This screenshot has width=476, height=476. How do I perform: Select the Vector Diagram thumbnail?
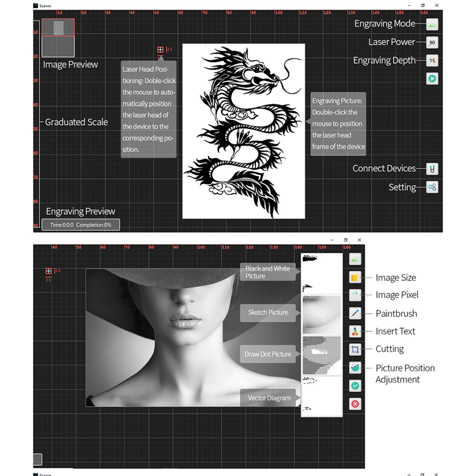[322, 396]
